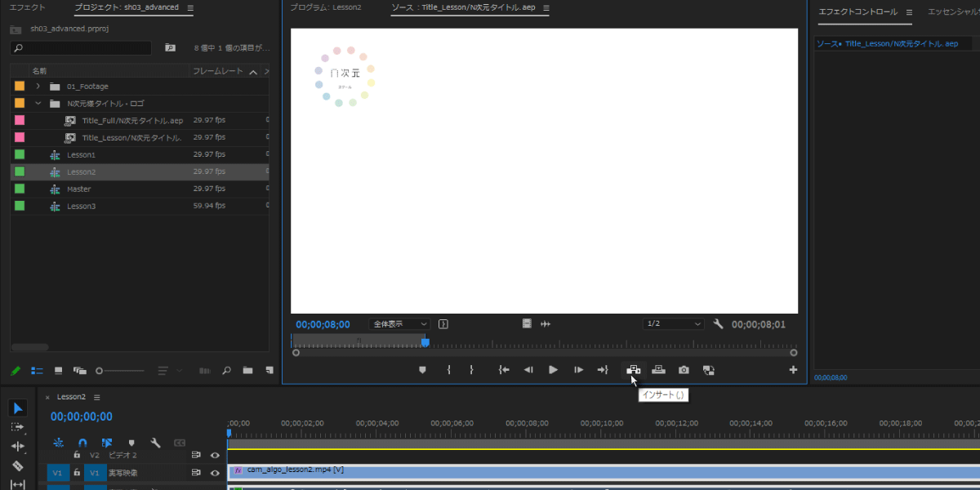Click the project thumbnail zoom slider
The height and width of the screenshot is (490, 980).
coord(121,371)
